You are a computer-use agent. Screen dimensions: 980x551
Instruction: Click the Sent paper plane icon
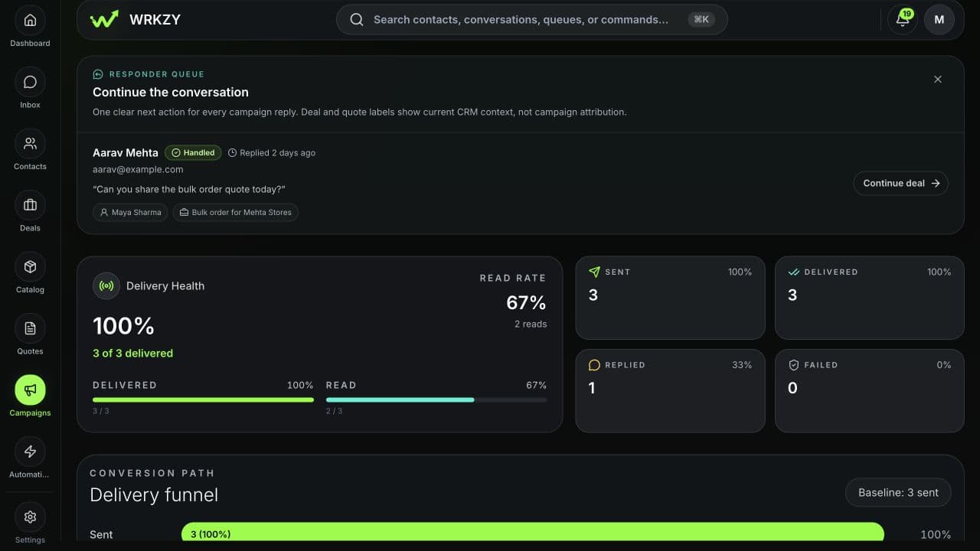click(x=594, y=272)
